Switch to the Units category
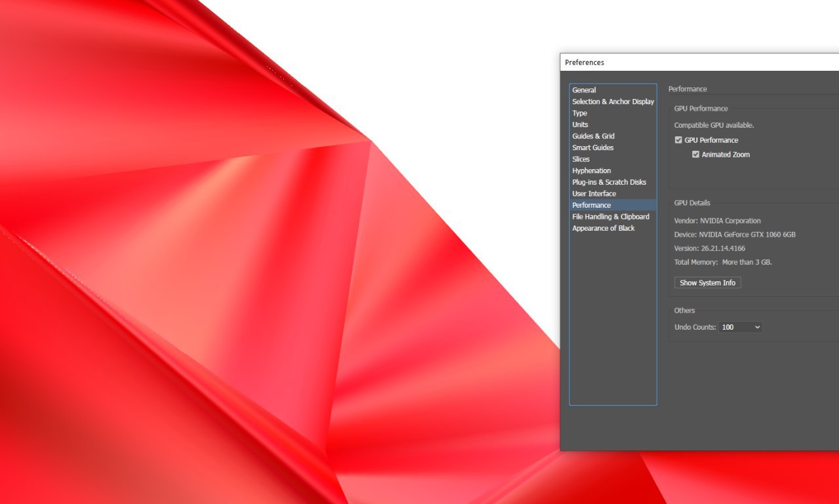 click(x=613, y=125)
